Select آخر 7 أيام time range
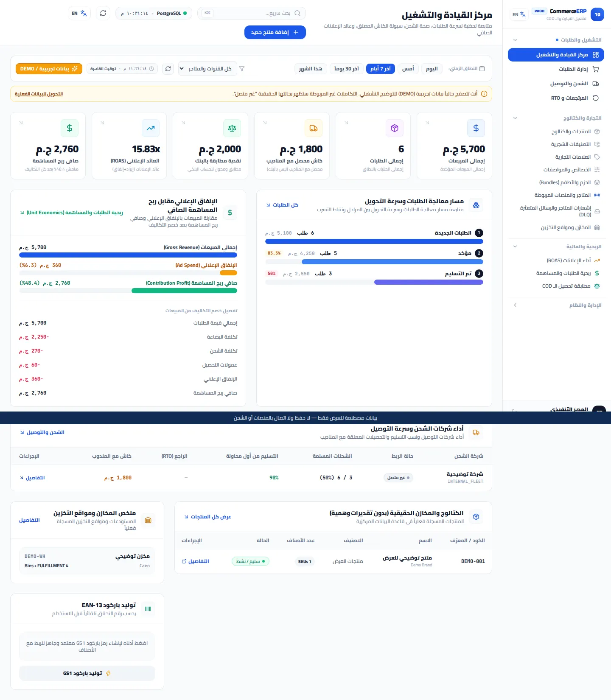This screenshot has height=700, width=611. [x=381, y=69]
